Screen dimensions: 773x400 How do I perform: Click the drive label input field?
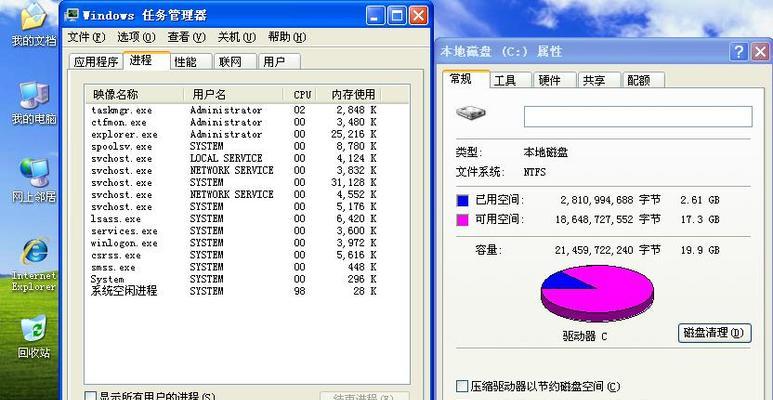coord(638,116)
